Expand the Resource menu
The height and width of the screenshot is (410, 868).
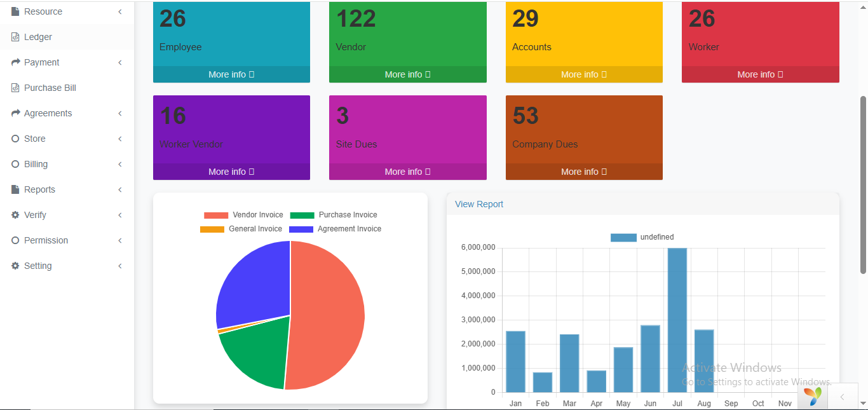pyautogui.click(x=119, y=11)
